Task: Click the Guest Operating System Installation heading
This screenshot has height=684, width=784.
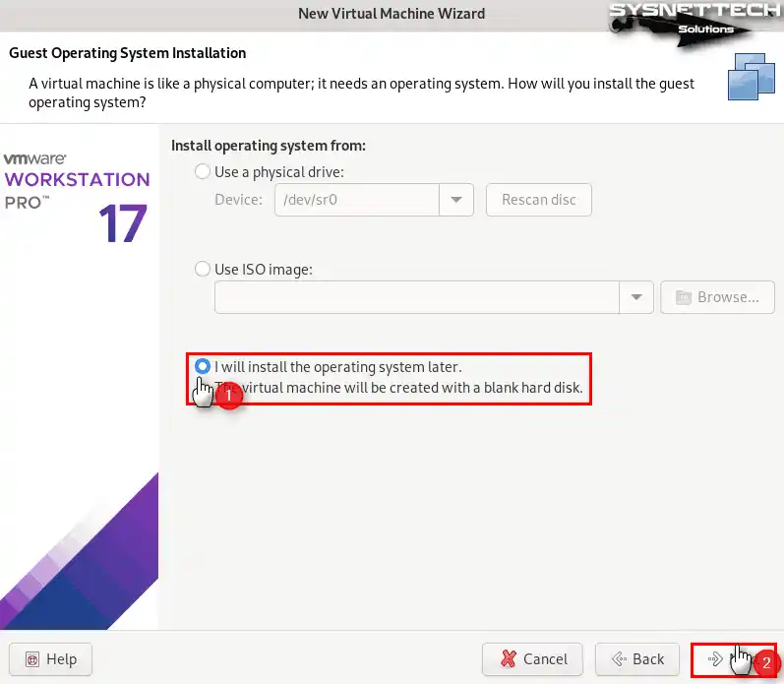Action: [x=128, y=53]
